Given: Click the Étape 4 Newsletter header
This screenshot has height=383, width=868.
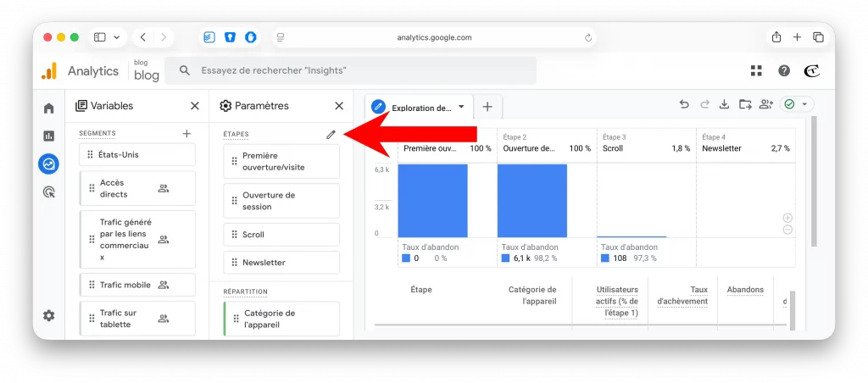Looking at the screenshot, I should 746,143.
